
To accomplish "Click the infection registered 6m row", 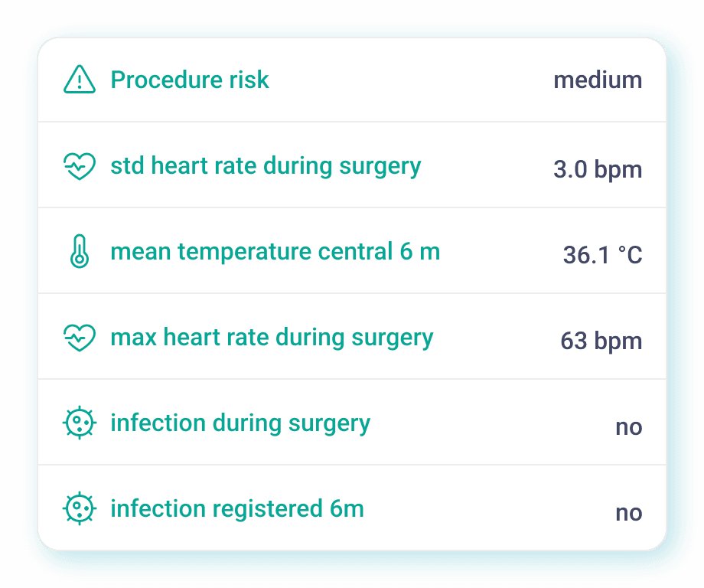I will click(x=352, y=508).
